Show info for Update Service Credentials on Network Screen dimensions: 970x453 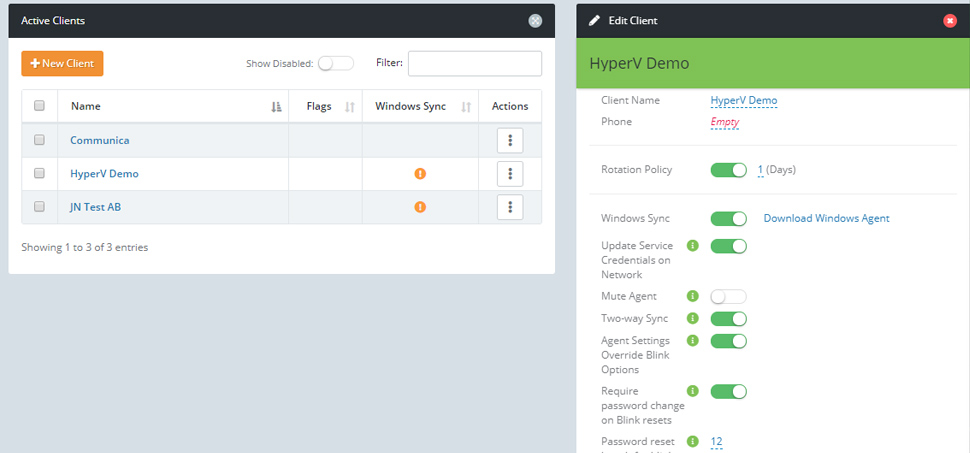point(693,246)
